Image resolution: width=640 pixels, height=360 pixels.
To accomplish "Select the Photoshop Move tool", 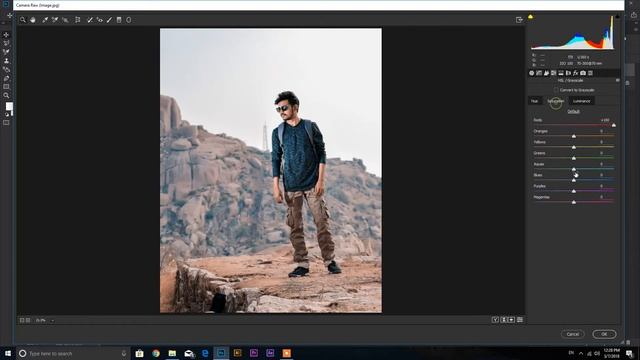I will [6, 35].
